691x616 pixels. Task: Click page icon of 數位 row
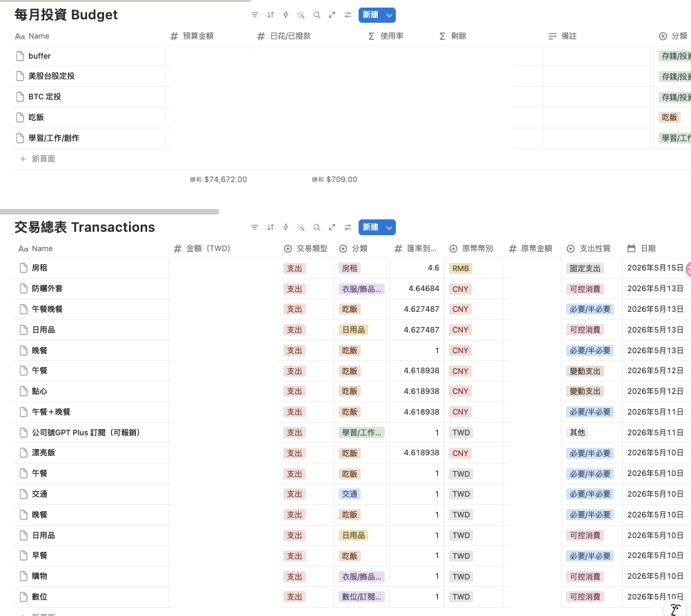[x=23, y=597]
